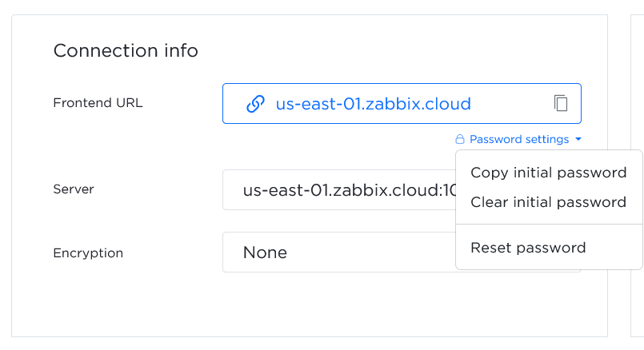Click the Server label text
644x350 pixels.
point(74,190)
